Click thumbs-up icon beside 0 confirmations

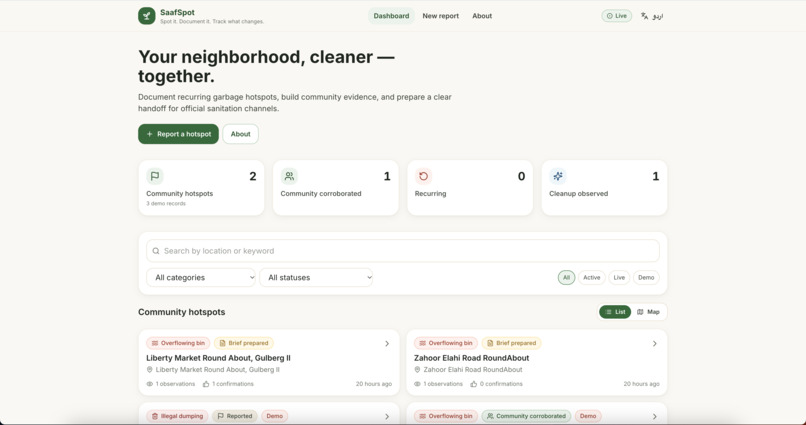pos(474,384)
